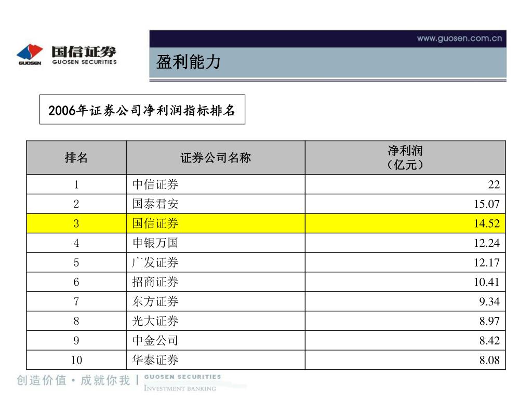This screenshot has height=399, width=532.
Task: Click rank number 10 in table
Action: pos(76,360)
